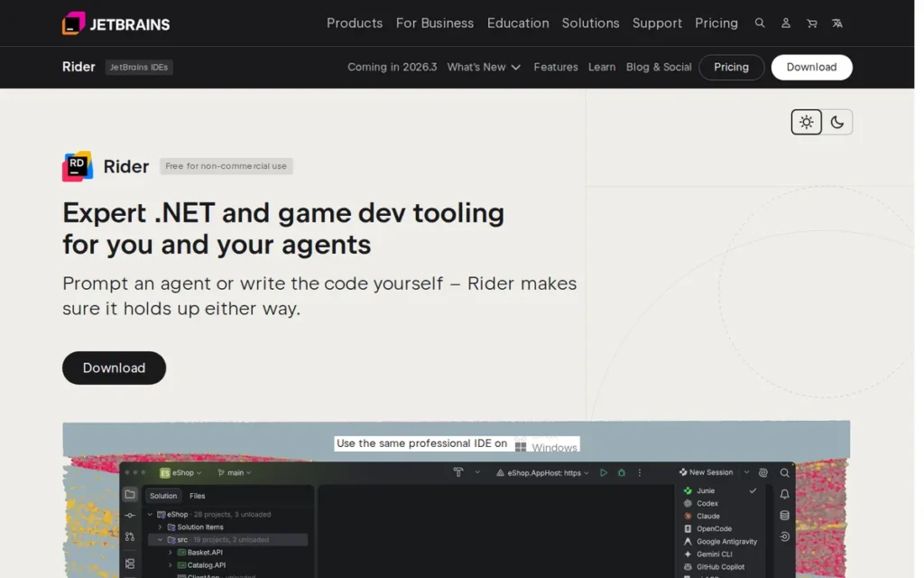Click the New Session button

click(706, 472)
